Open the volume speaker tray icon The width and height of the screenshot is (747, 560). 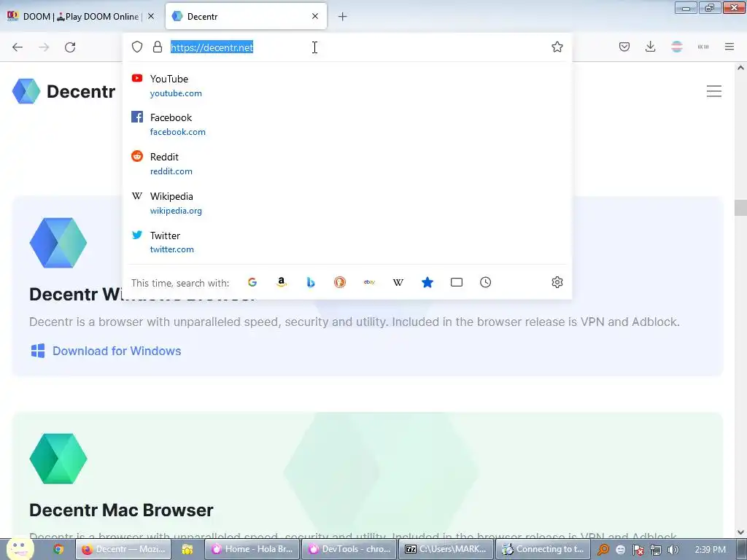click(x=673, y=550)
